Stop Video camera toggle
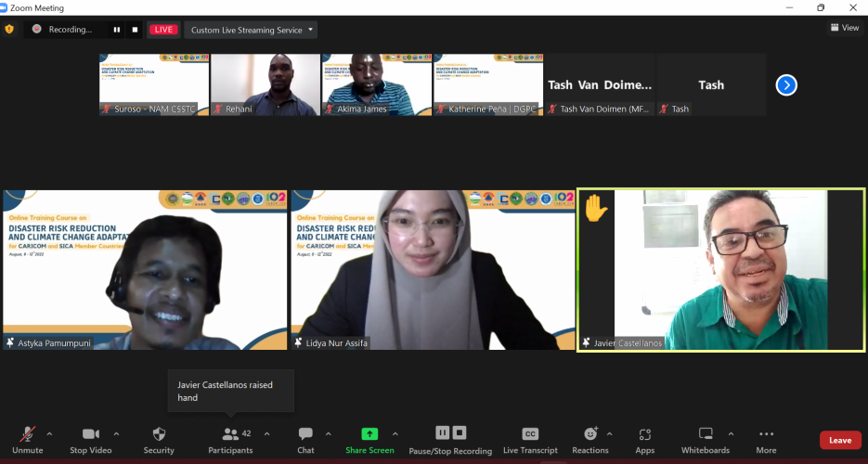The height and width of the screenshot is (464, 868). pyautogui.click(x=91, y=439)
